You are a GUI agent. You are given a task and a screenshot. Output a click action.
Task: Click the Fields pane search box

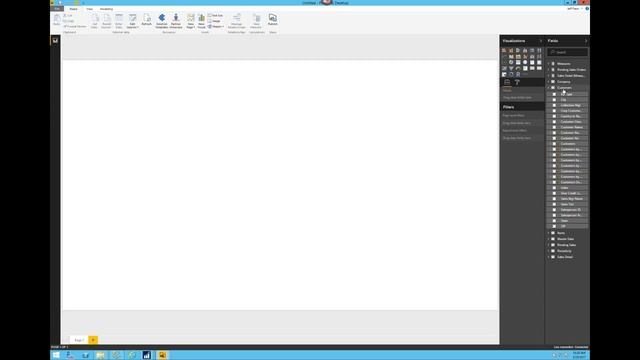click(x=568, y=52)
